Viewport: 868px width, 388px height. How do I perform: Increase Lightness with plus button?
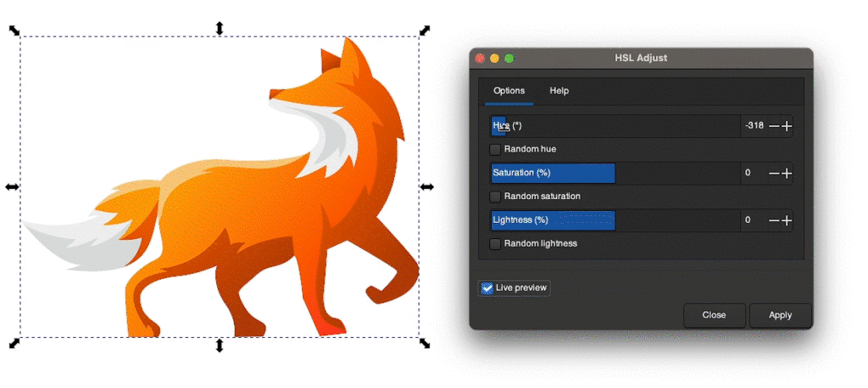pyautogui.click(x=787, y=220)
